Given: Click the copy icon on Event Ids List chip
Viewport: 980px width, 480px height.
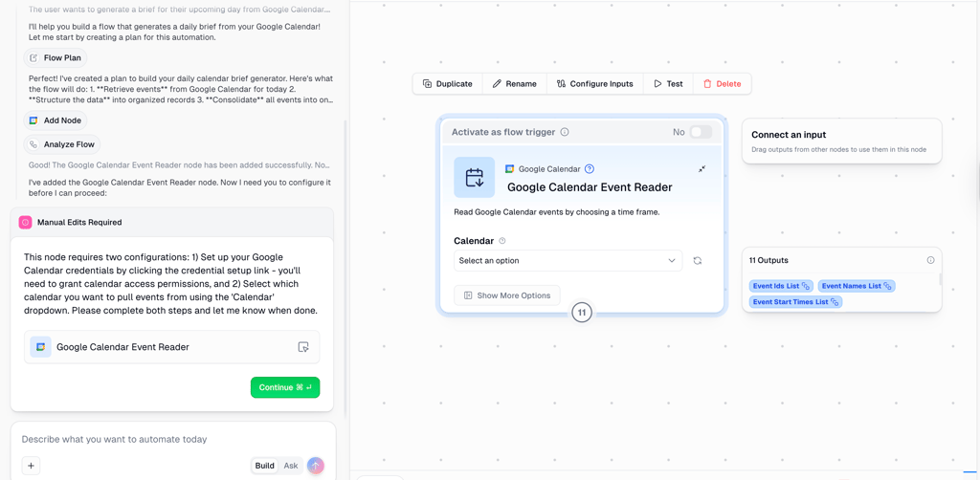Looking at the screenshot, I should tap(806, 287).
